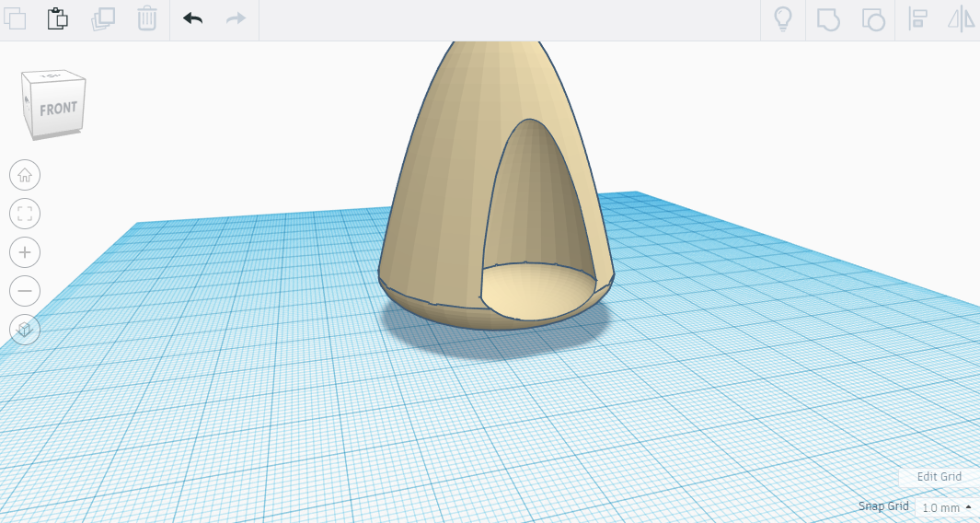Click the Duplicate icon
The image size is (980, 523).
pos(103,18)
